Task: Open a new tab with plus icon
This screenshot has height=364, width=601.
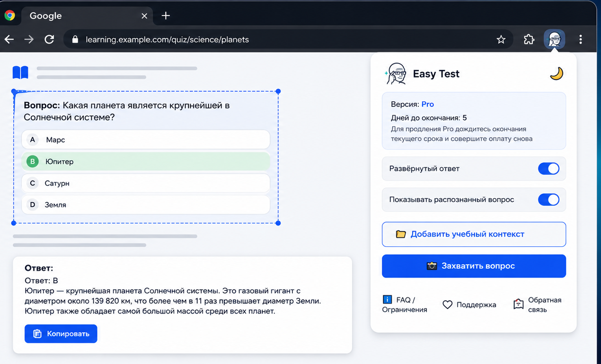Action: click(x=166, y=16)
